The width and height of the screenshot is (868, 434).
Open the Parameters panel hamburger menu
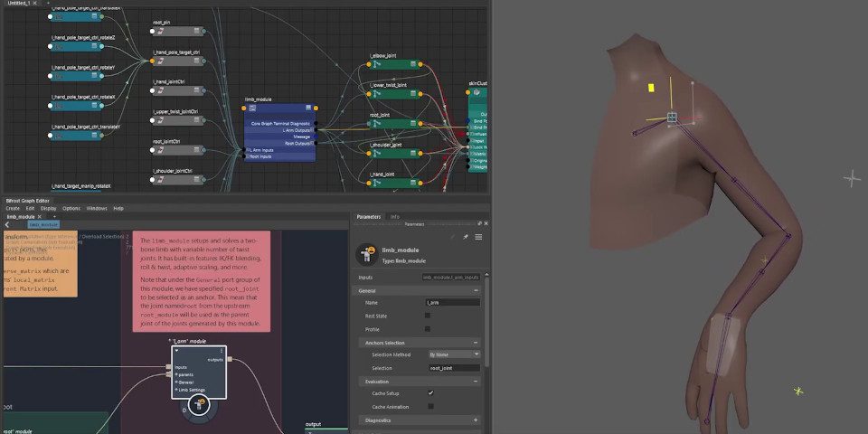(478, 237)
